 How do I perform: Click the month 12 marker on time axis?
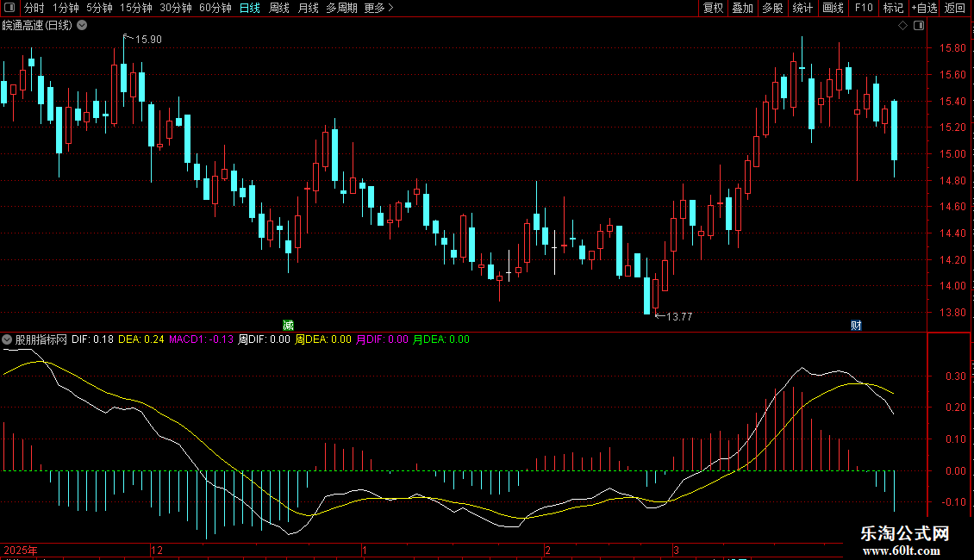point(157,550)
